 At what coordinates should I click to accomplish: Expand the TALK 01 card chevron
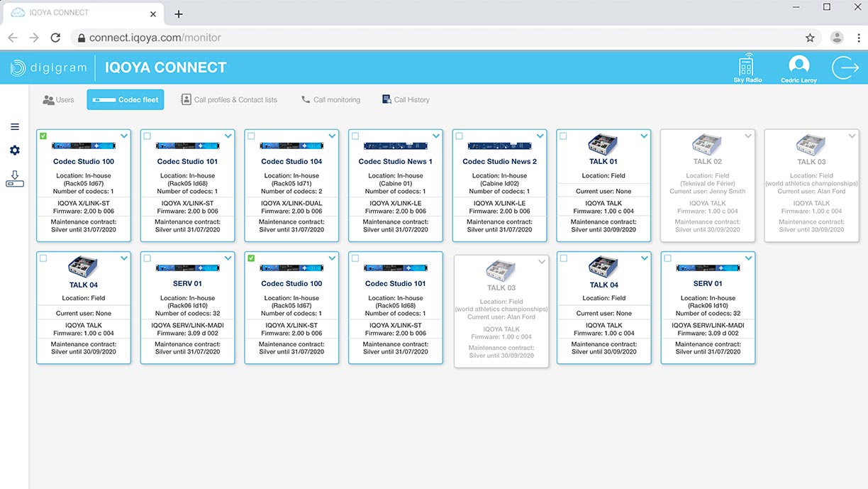[644, 136]
